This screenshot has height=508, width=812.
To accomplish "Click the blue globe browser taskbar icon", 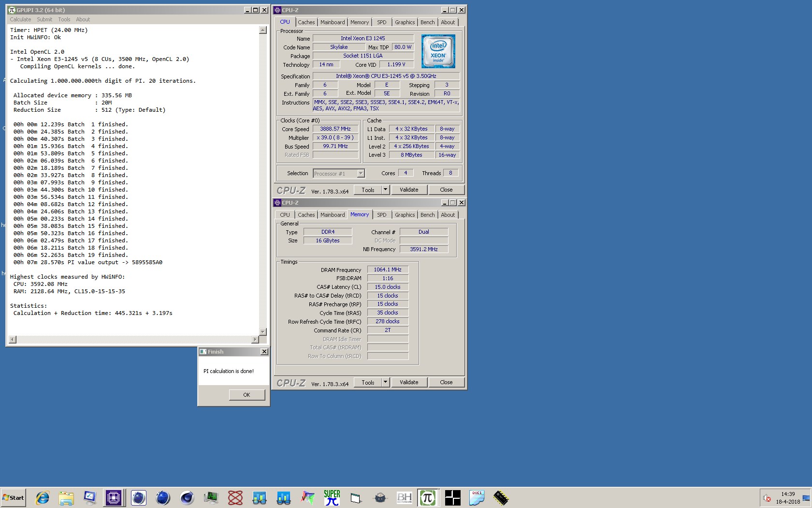I will click(x=162, y=498).
